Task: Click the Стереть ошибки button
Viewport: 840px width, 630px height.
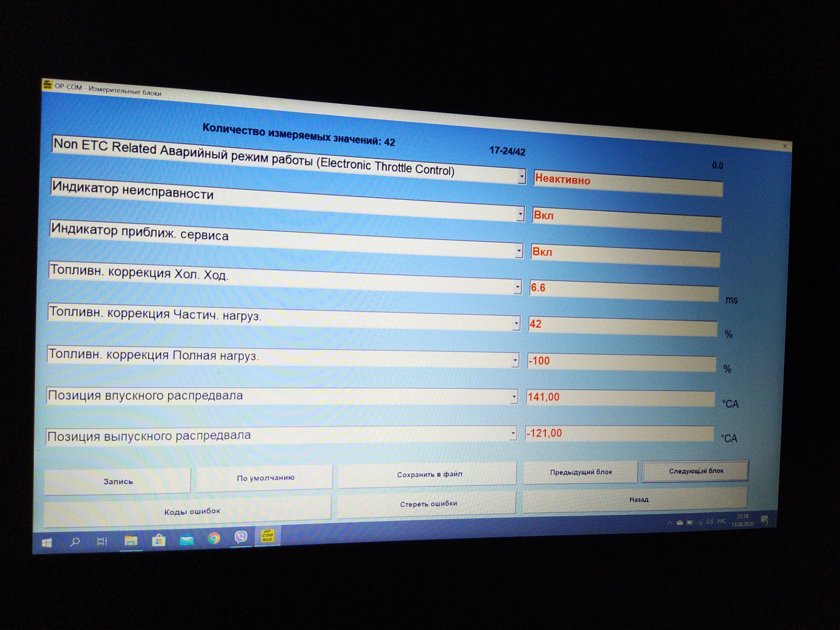Action: click(x=428, y=504)
